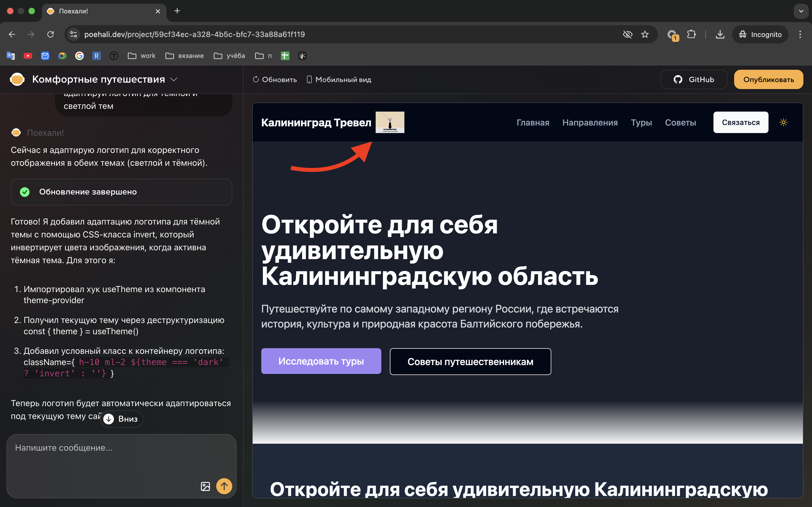Screen dimensions: 812x507
Task: Open the tab search chevron at top right
Action: (801, 11)
